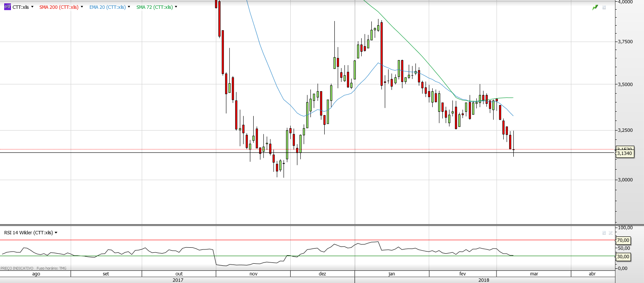Click the 100,00 RSI axis value
The image size is (644, 283).
click(626, 228)
